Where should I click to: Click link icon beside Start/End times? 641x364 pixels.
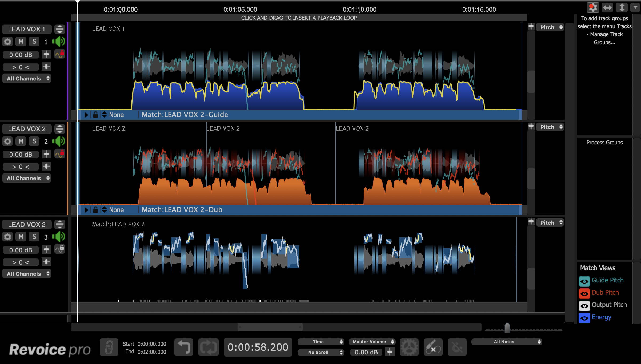(x=109, y=347)
